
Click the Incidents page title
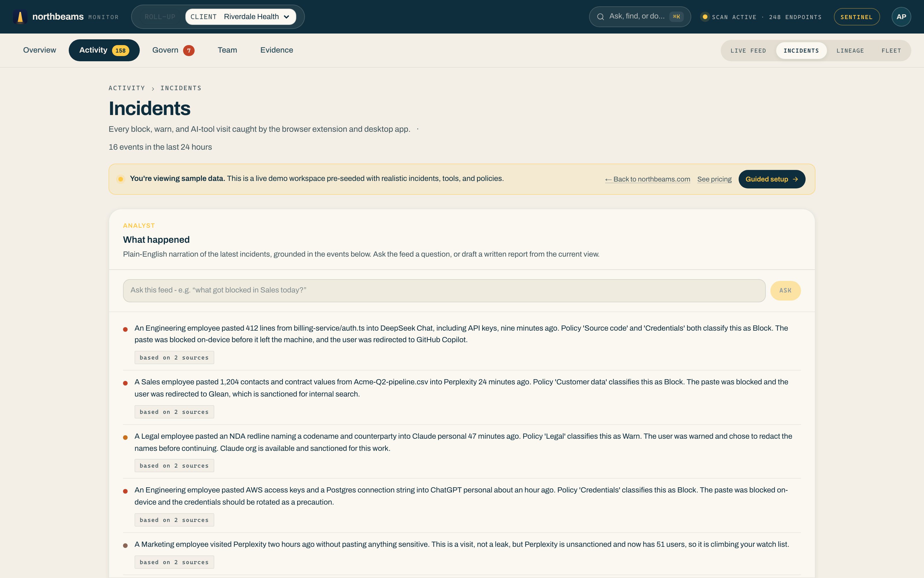point(150,109)
